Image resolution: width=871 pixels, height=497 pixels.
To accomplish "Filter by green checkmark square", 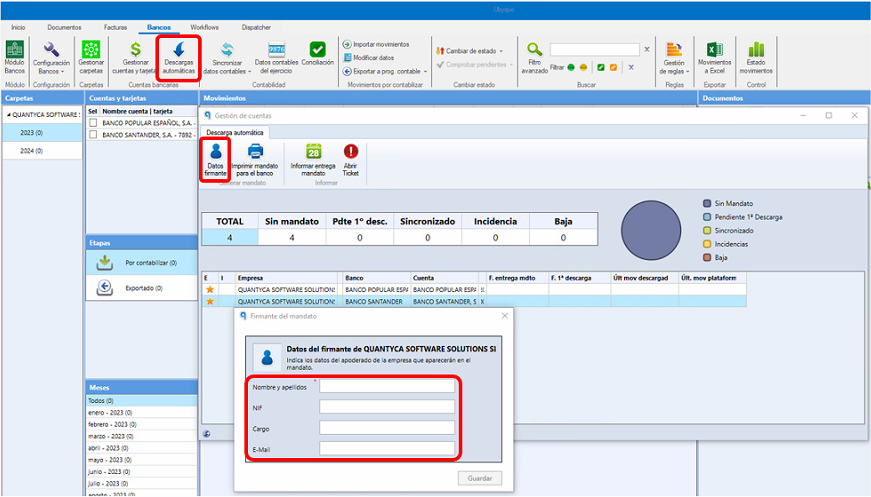I will tap(600, 68).
